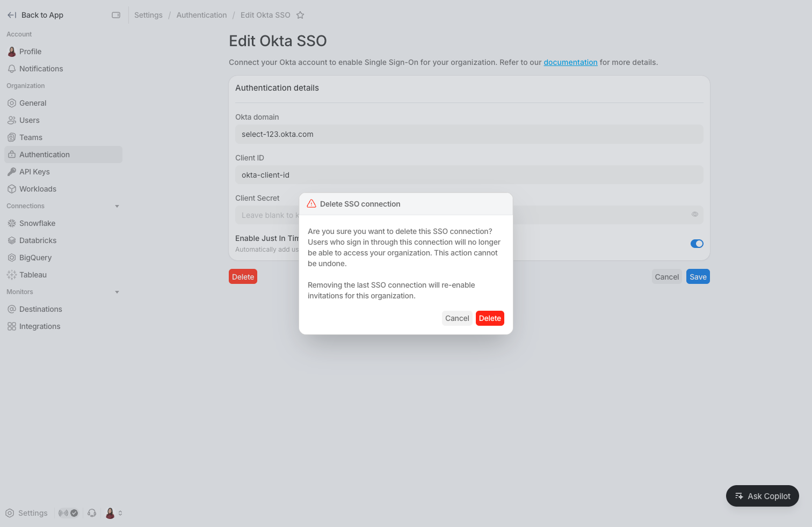
Task: Open the API Keys section
Action: (x=34, y=171)
